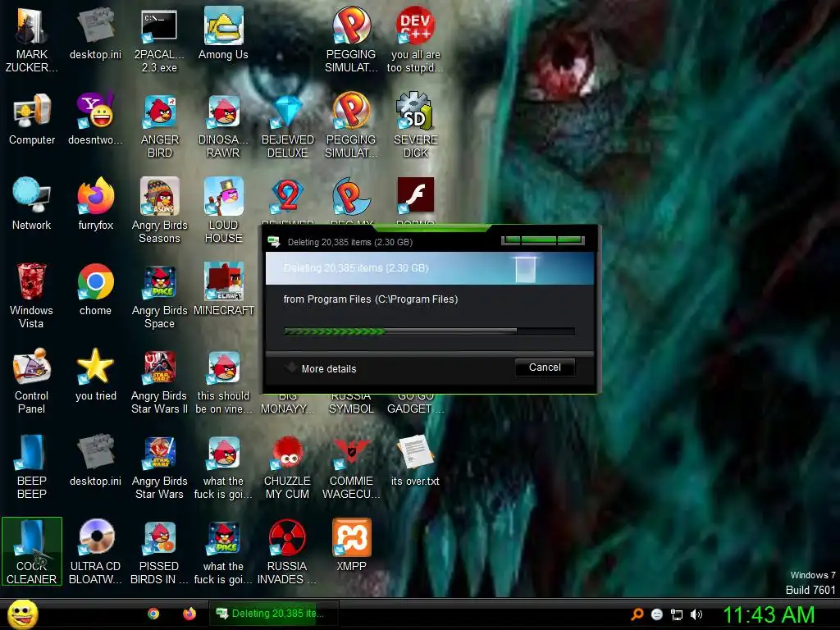Image resolution: width=840 pixels, height=630 pixels.
Task: Launch CHUZZLE red fuzzy icon
Action: (x=288, y=467)
